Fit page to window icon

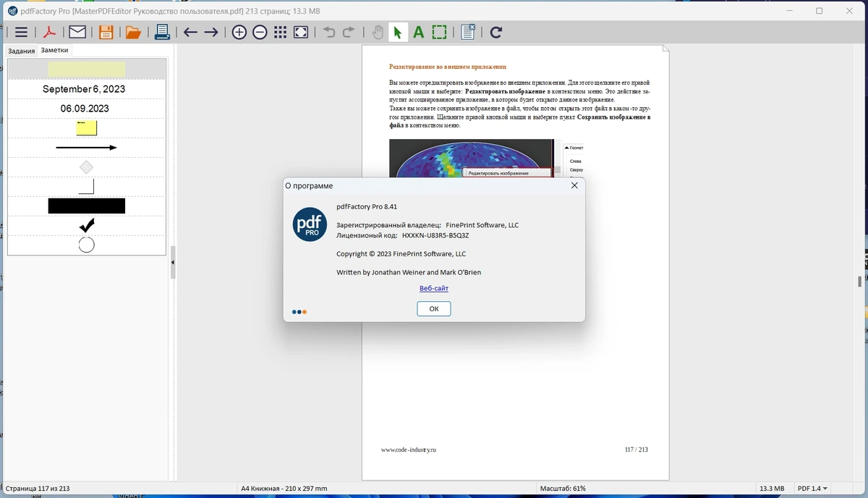tap(301, 32)
